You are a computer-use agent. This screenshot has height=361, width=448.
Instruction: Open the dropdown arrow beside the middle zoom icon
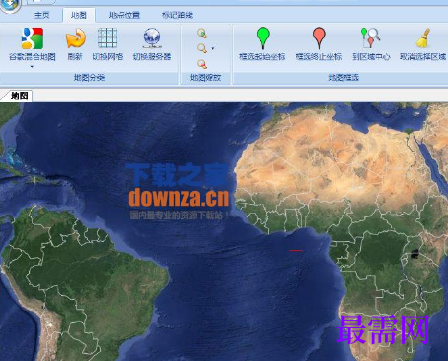point(213,49)
